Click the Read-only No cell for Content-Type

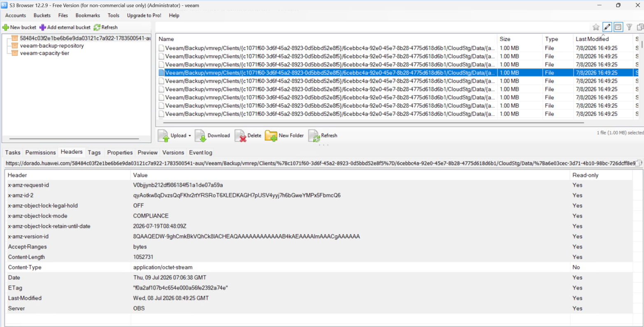point(576,267)
